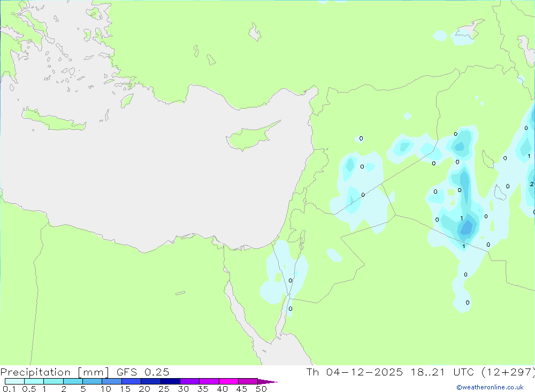Click the '(12+297)' forecast offset text
Viewport: 535px width, 392px height.
point(508,372)
